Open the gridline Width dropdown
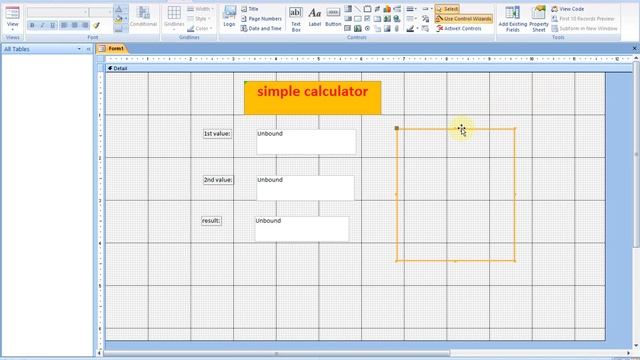640x360 pixels. point(200,9)
